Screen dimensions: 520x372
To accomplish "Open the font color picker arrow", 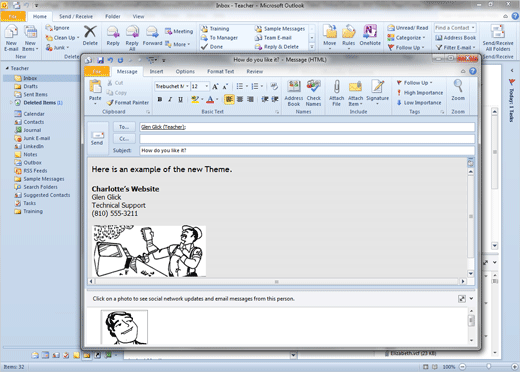I will coord(217,99).
